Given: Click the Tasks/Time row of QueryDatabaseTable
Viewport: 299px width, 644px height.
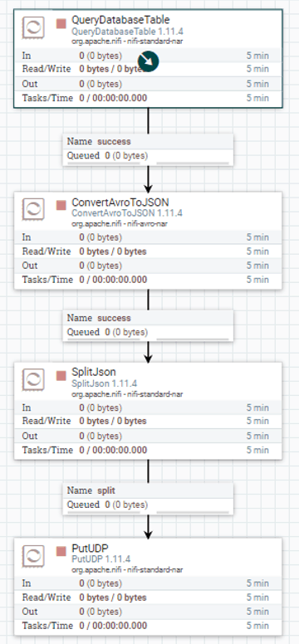Looking at the screenshot, I should [x=148, y=98].
